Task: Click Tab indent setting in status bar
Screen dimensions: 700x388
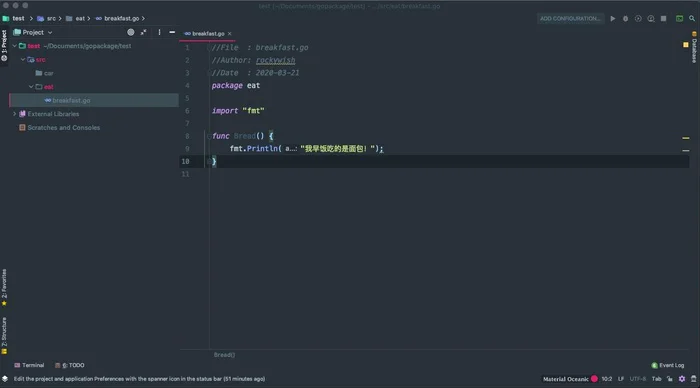Action: click(656, 379)
